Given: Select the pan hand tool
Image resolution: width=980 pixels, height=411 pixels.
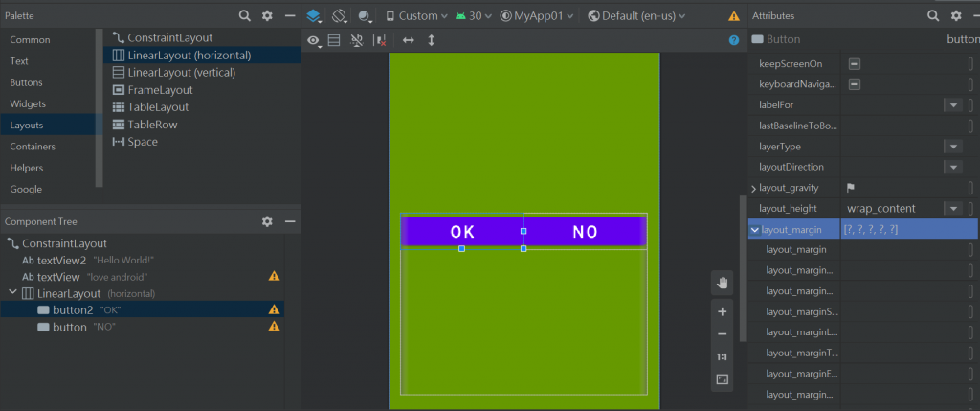Looking at the screenshot, I should (723, 283).
